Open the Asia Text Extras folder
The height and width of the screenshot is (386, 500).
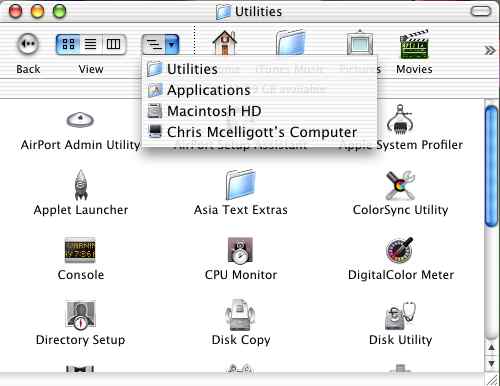click(x=241, y=184)
